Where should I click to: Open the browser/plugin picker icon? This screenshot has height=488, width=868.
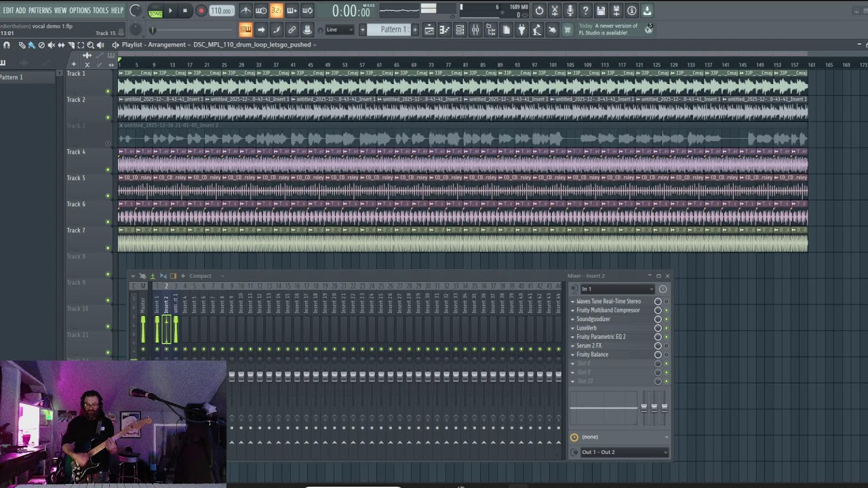491,29
